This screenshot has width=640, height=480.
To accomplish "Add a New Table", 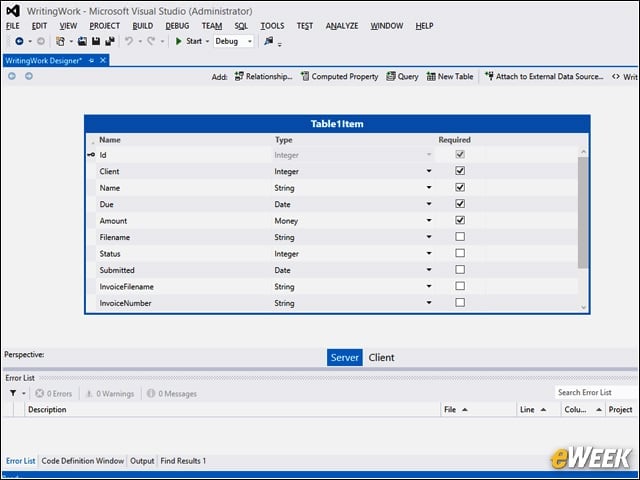I will click(x=450, y=76).
